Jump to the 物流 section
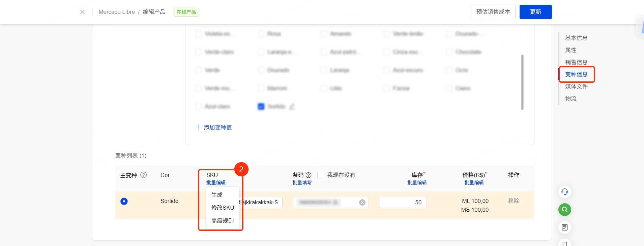Screen dimensions: 644x246 click(x=571, y=99)
